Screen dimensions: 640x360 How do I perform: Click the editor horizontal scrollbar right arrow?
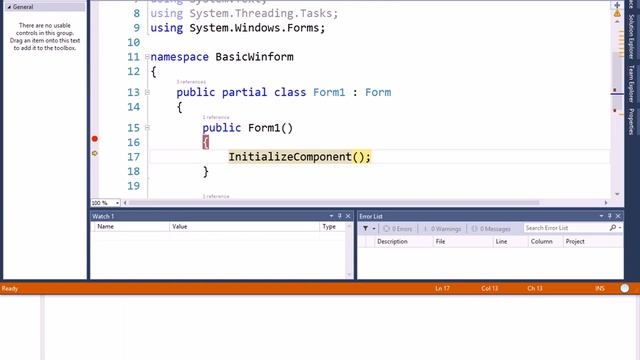click(606, 203)
